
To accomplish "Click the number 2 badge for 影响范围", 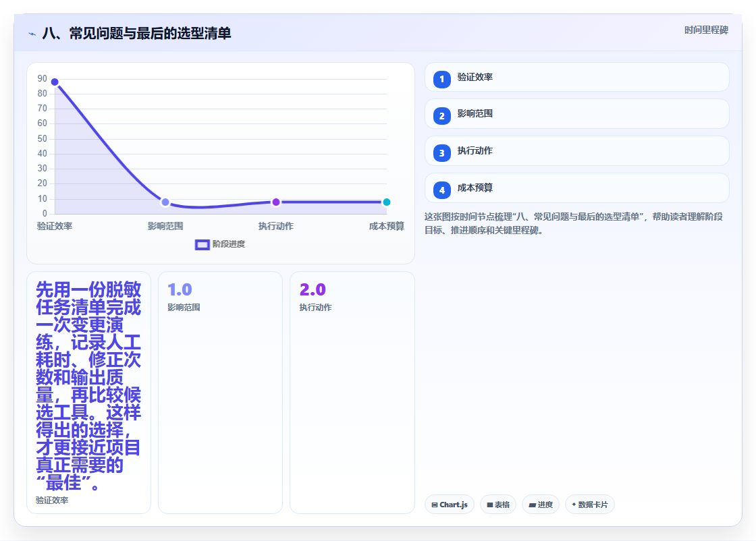I will click(x=441, y=116).
